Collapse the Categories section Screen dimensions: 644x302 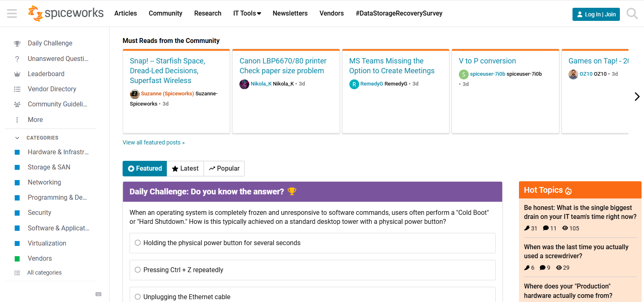click(x=17, y=138)
